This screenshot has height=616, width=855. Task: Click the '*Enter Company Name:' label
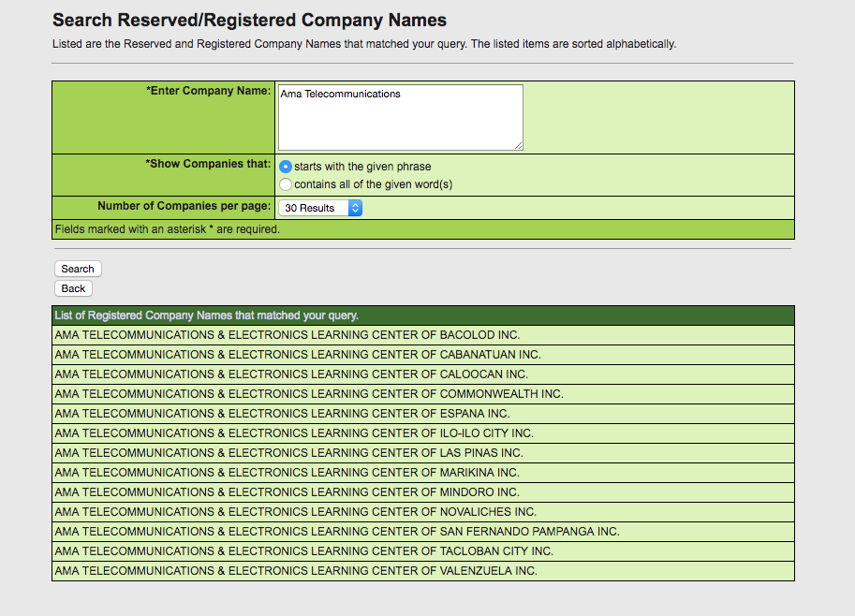tap(208, 91)
